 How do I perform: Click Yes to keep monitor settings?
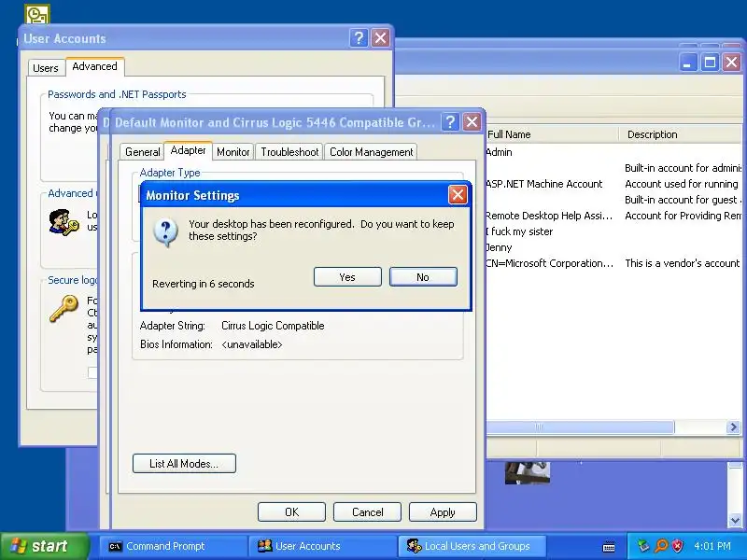pyautogui.click(x=347, y=276)
